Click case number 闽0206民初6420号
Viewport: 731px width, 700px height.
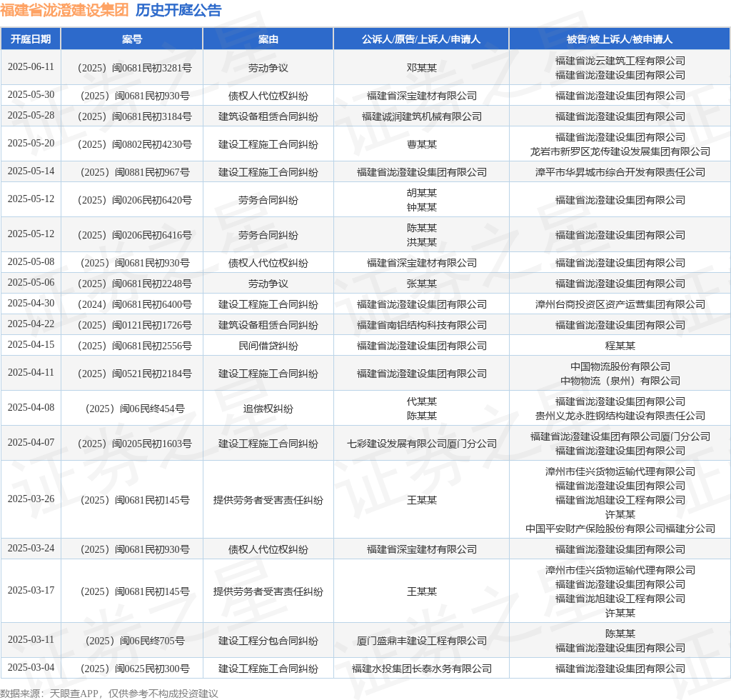point(135,200)
